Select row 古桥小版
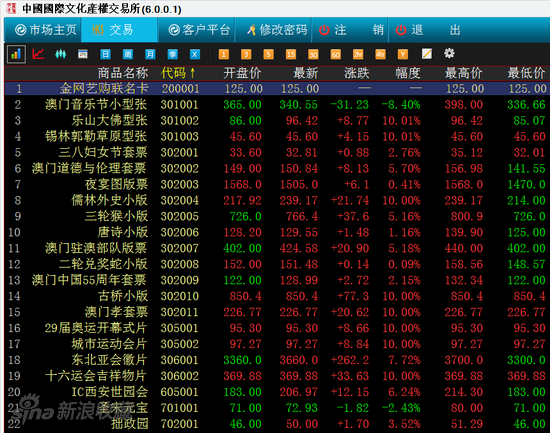The height and width of the screenshot is (433, 550). pyautogui.click(x=277, y=296)
